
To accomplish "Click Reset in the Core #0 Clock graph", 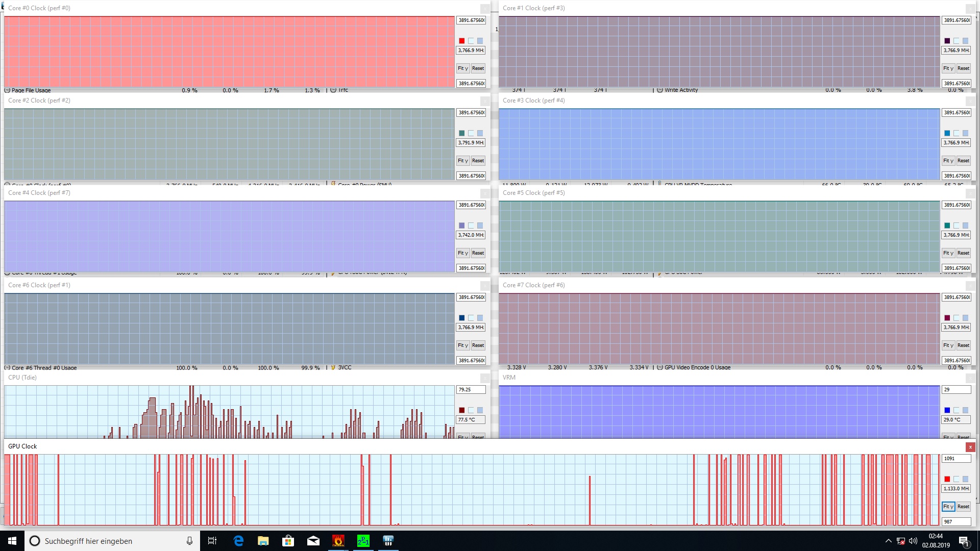I will pos(478,68).
